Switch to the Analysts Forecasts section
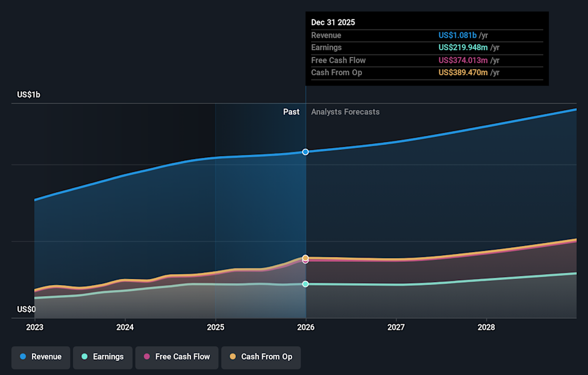This screenshot has height=375, width=588. point(345,112)
